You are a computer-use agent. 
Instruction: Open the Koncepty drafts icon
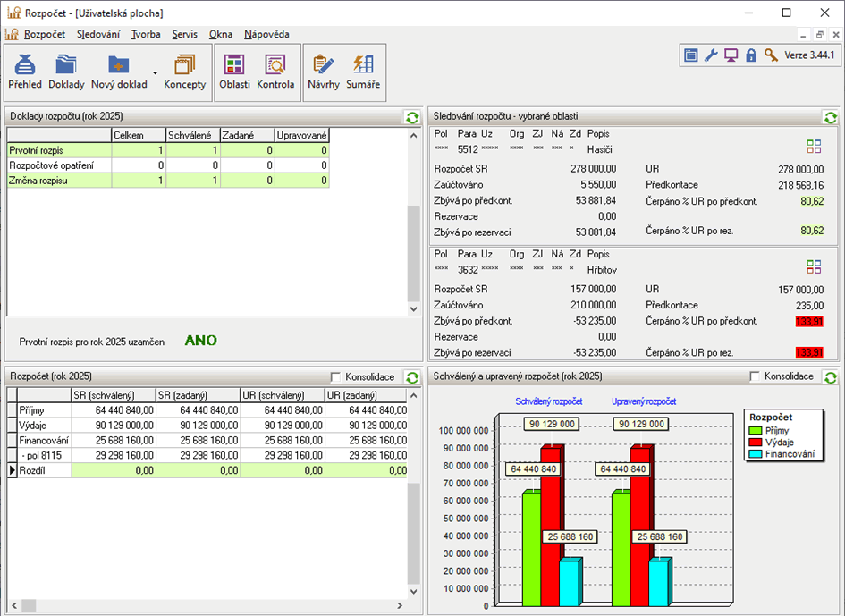coord(185,72)
